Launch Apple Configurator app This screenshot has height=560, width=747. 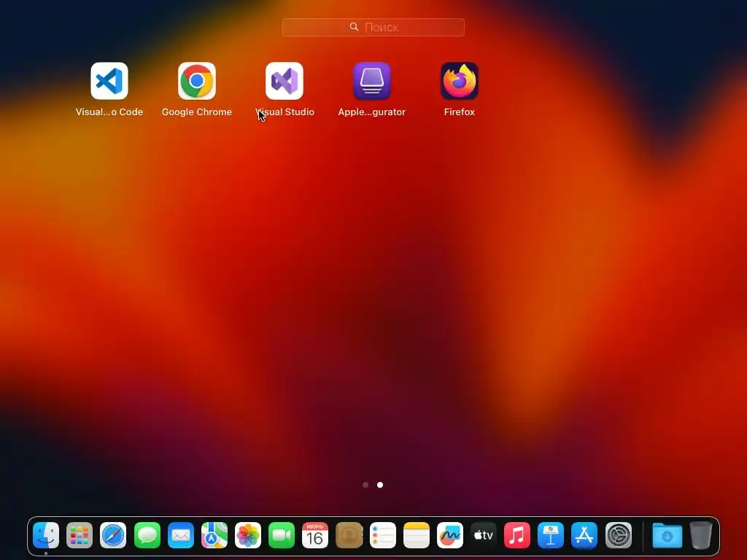(x=372, y=81)
